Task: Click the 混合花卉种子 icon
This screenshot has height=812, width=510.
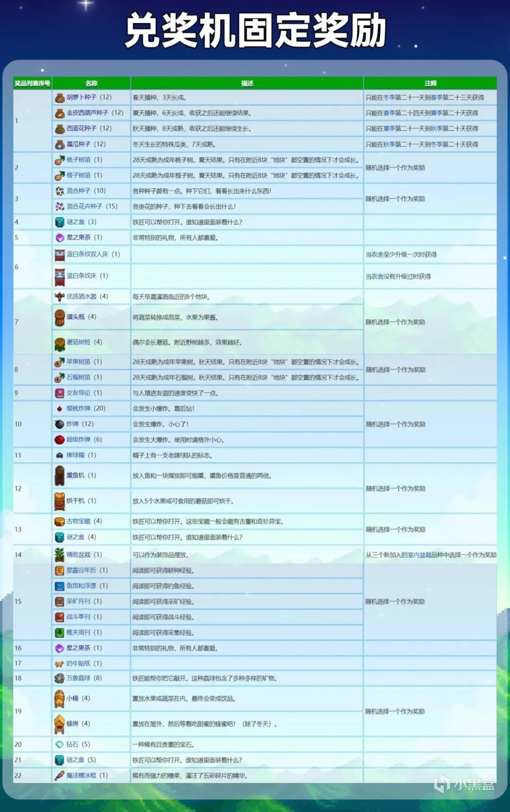Action: [x=59, y=207]
